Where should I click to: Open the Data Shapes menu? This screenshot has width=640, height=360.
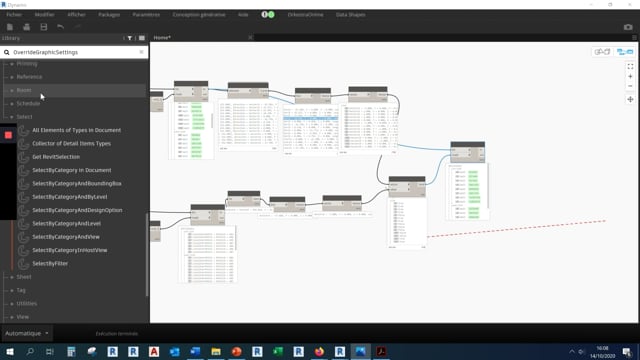point(350,14)
